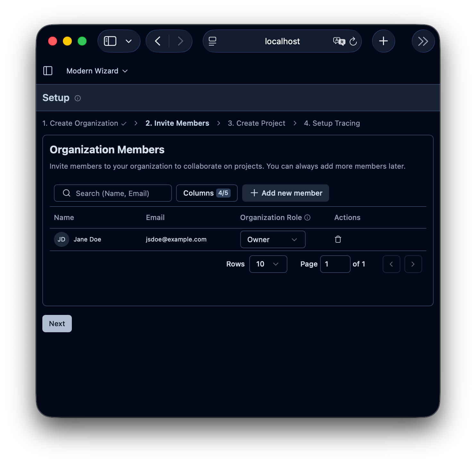Select step 3 Create Project
Viewport: 476px width, 465px height.
256,123
